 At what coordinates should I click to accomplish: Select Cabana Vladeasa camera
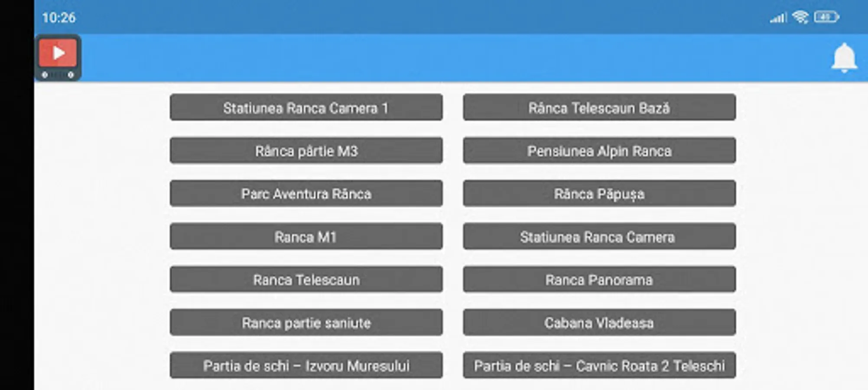599,322
